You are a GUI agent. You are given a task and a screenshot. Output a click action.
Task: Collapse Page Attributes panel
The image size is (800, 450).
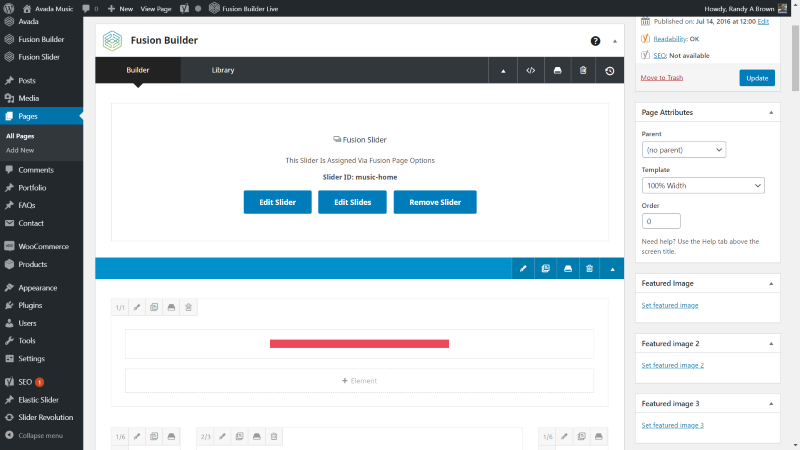(x=771, y=113)
